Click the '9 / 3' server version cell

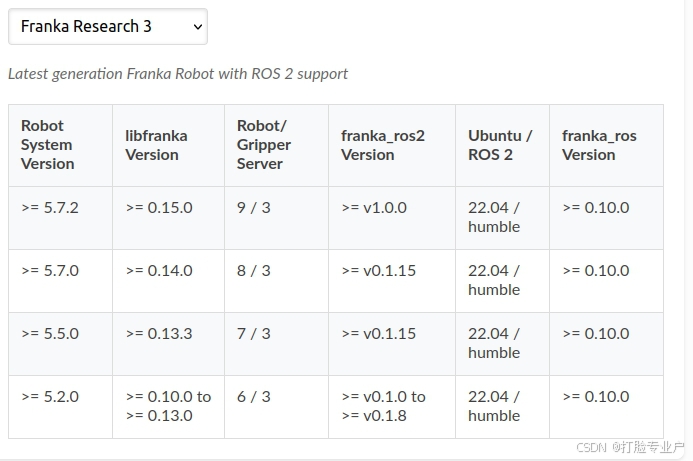(x=254, y=208)
